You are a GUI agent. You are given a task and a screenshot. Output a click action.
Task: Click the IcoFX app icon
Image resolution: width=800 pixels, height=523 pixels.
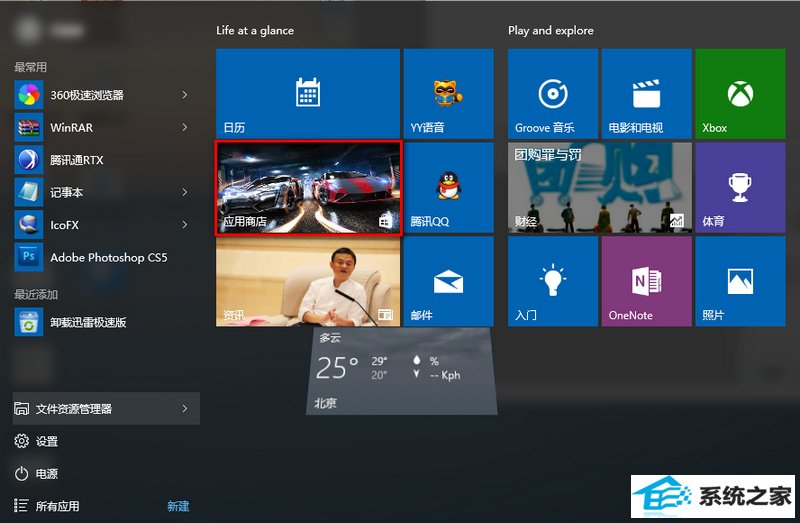[x=29, y=225]
